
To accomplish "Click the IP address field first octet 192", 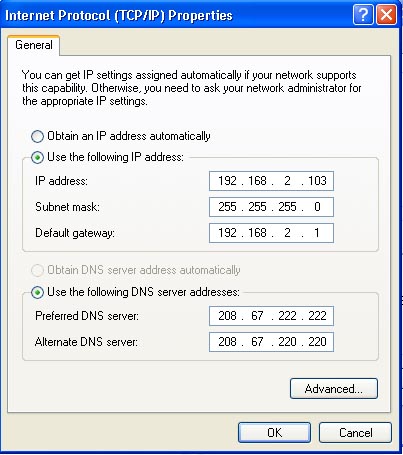I will [227, 181].
